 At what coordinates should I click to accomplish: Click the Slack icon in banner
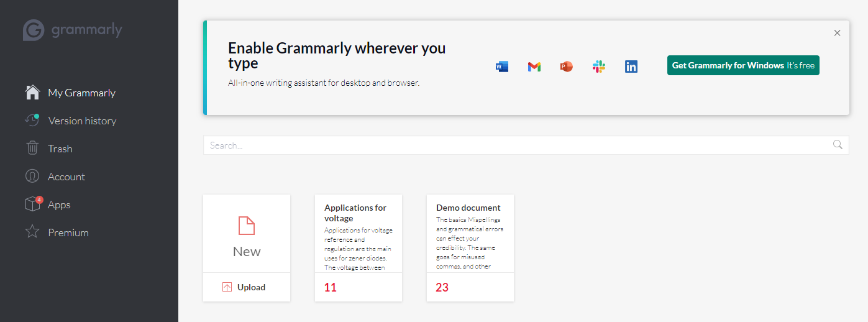point(599,67)
